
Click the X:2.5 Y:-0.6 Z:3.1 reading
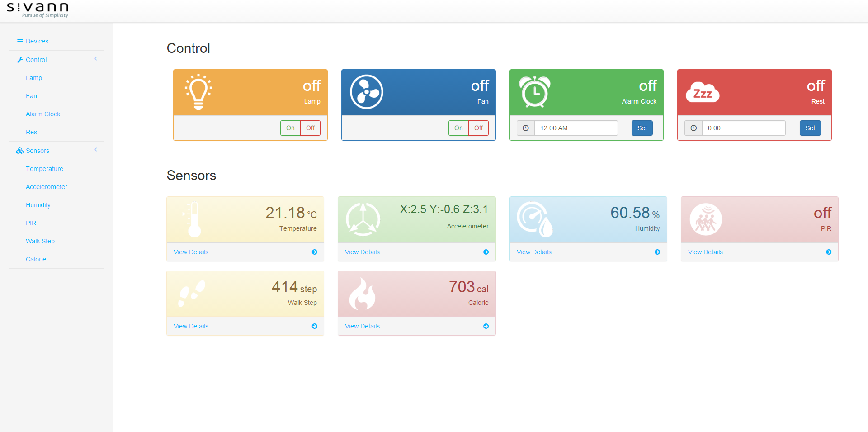[x=444, y=209]
